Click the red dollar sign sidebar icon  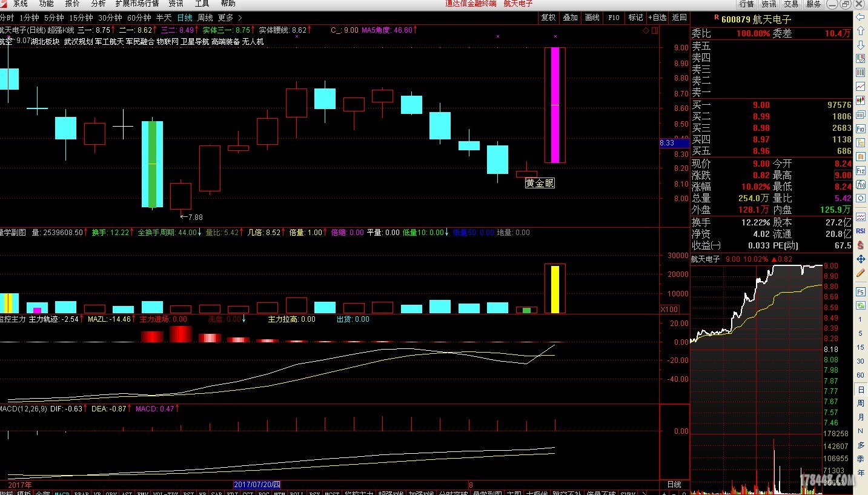(861, 245)
